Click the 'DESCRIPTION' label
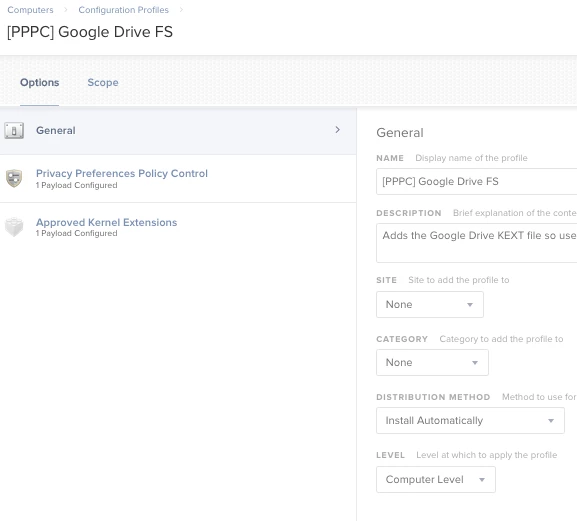The image size is (577, 521). [x=408, y=213]
